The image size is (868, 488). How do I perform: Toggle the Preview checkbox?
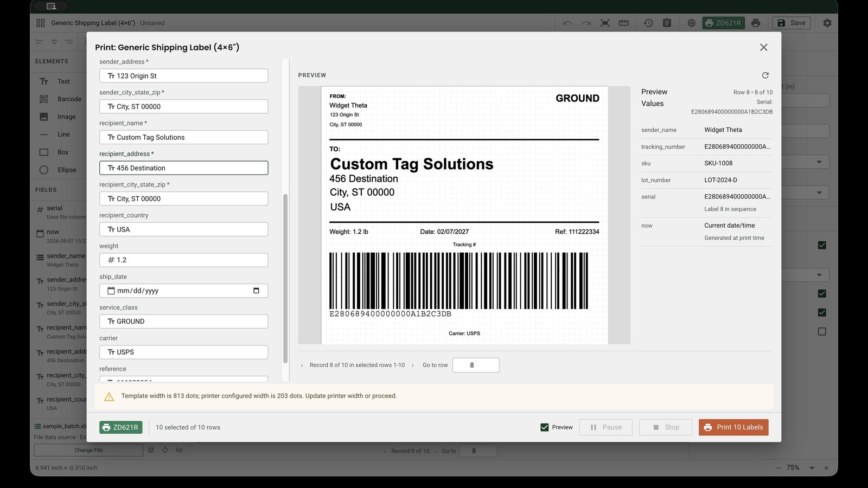point(545,427)
